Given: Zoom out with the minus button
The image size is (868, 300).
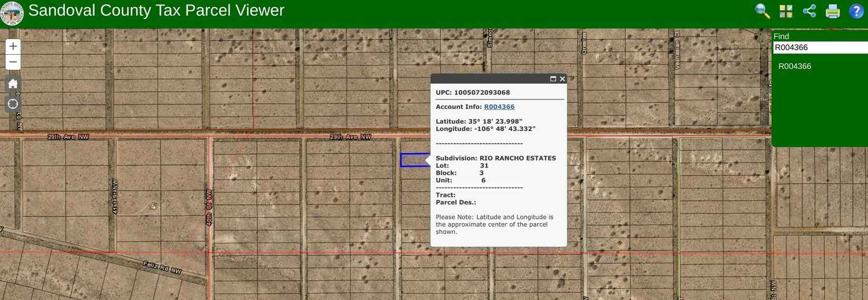Looking at the screenshot, I should [x=13, y=62].
